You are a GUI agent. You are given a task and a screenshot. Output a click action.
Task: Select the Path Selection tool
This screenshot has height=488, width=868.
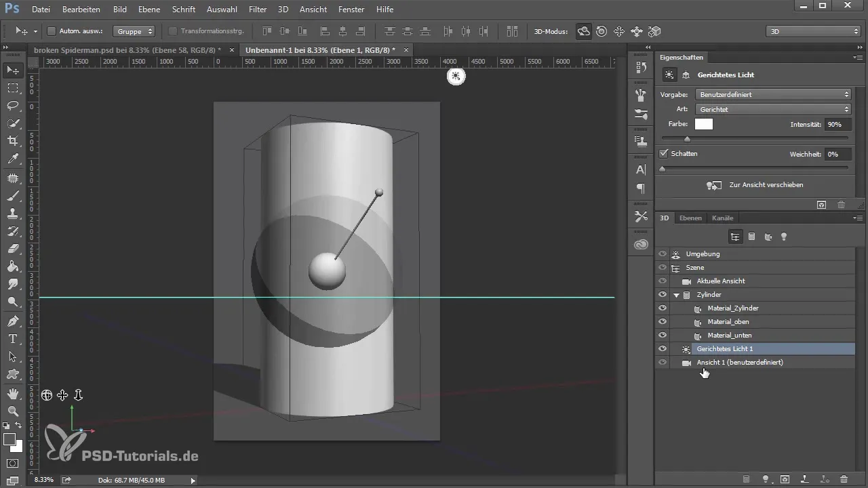(13, 356)
